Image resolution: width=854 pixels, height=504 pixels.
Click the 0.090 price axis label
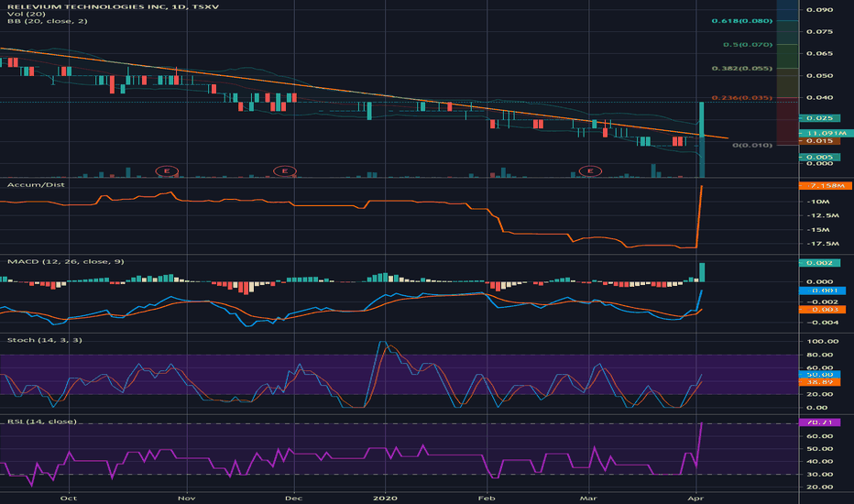click(x=820, y=10)
